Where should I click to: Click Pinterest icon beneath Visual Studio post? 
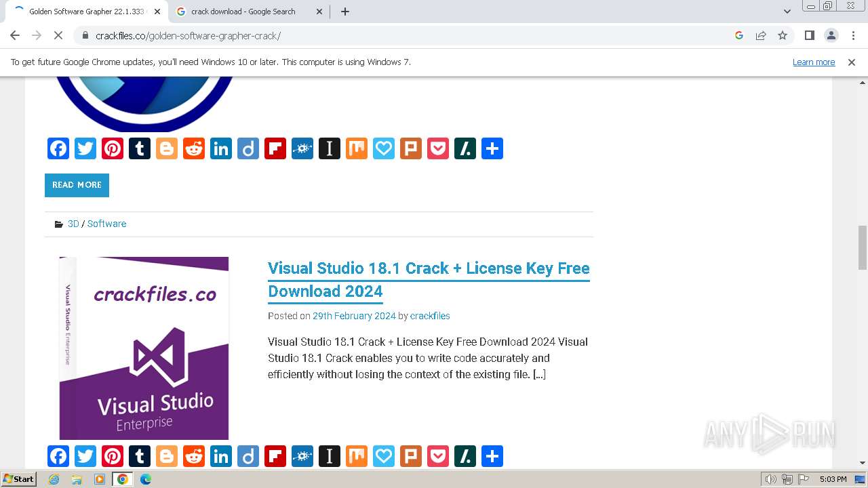113,456
